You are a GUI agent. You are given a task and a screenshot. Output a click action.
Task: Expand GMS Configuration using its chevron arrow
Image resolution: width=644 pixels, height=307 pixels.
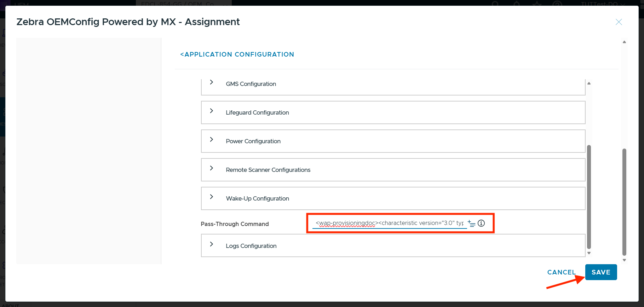(x=212, y=82)
